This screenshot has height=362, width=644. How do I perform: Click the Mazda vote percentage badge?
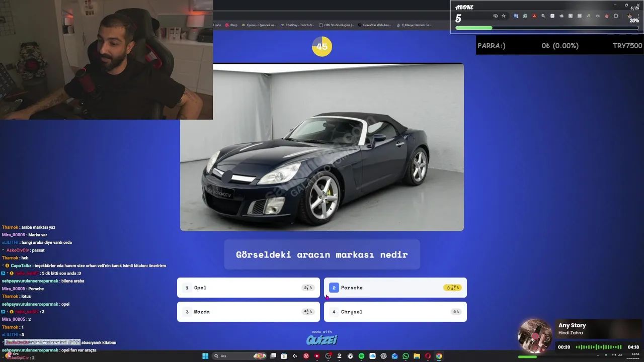click(307, 312)
